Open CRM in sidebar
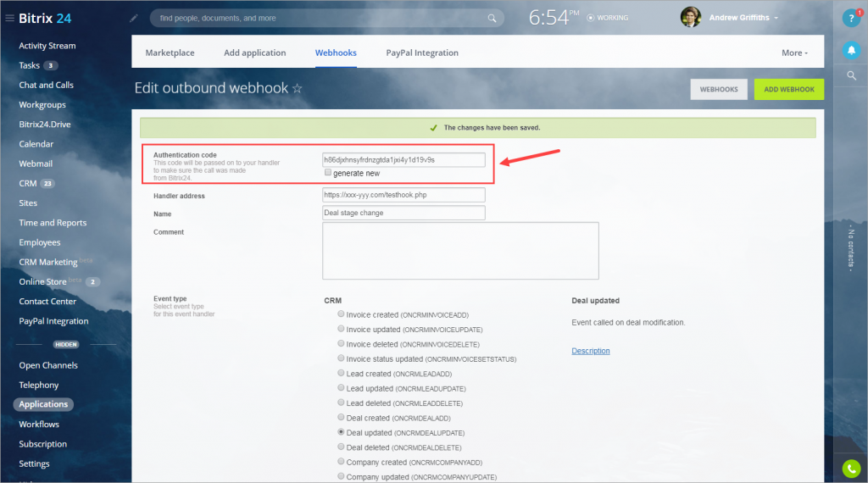 point(28,183)
